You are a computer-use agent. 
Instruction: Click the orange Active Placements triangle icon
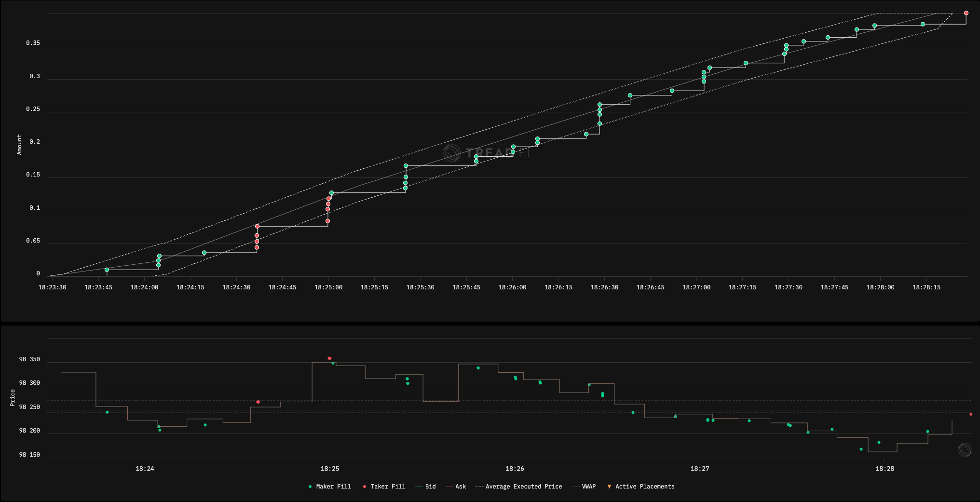(609, 487)
